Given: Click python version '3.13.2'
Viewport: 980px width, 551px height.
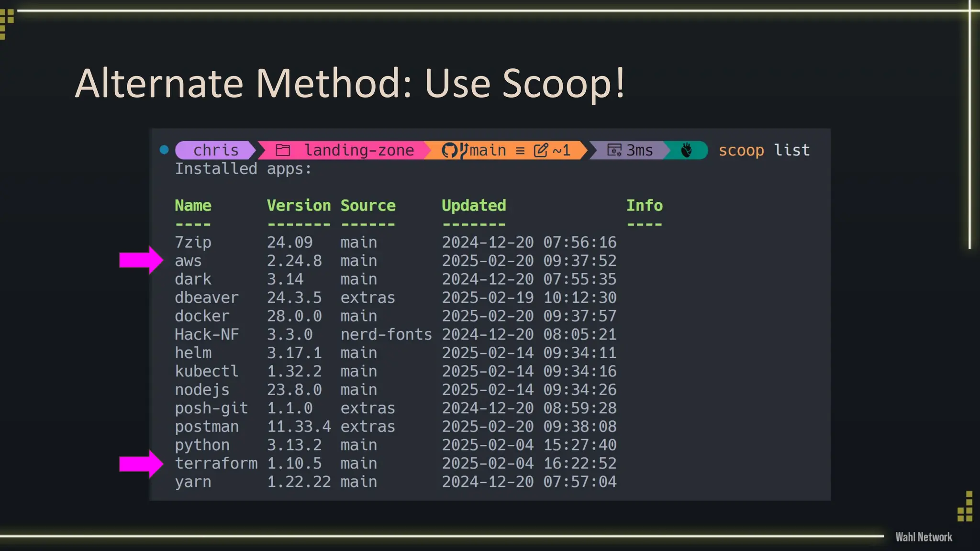Looking at the screenshot, I should coord(294,445).
